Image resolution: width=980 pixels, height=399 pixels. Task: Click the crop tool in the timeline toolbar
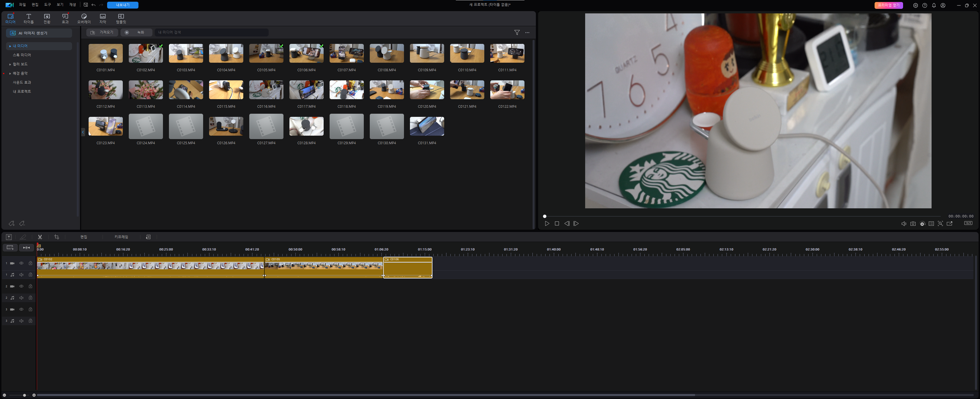click(x=57, y=237)
